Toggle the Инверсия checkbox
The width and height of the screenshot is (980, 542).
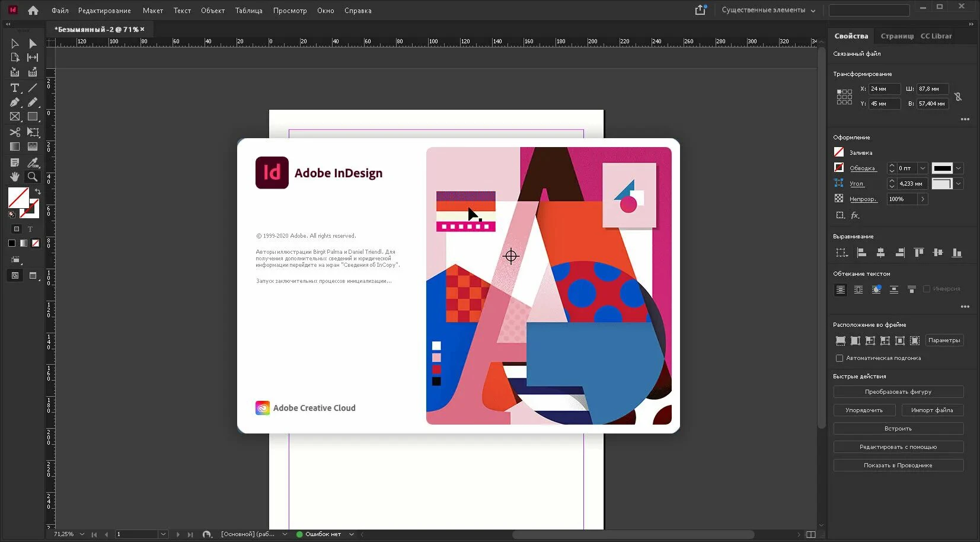coord(927,289)
